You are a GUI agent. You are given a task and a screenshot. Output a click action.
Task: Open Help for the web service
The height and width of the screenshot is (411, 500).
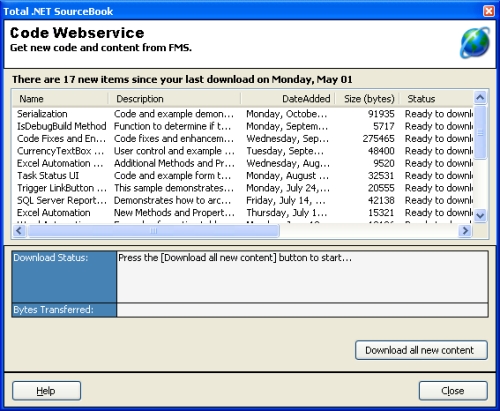(47, 391)
